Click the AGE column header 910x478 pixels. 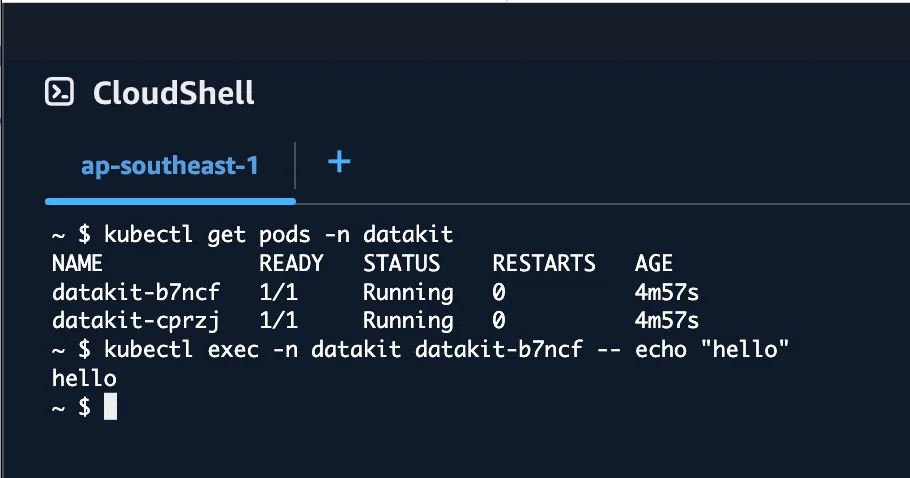coord(654,264)
